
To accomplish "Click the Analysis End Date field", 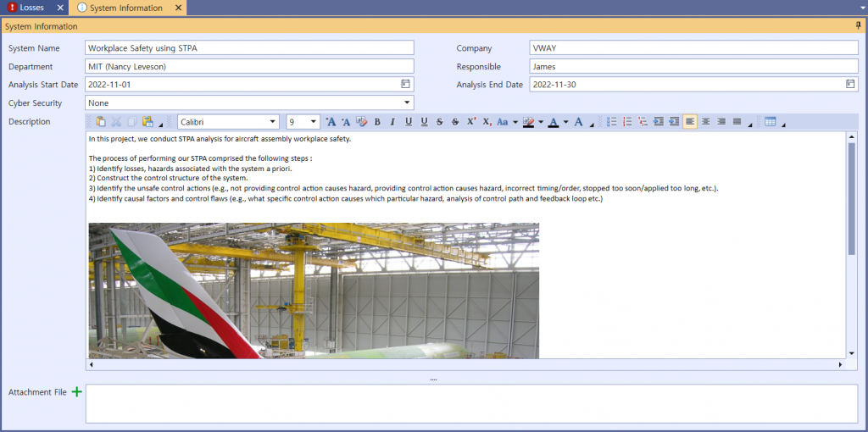I will pos(693,84).
